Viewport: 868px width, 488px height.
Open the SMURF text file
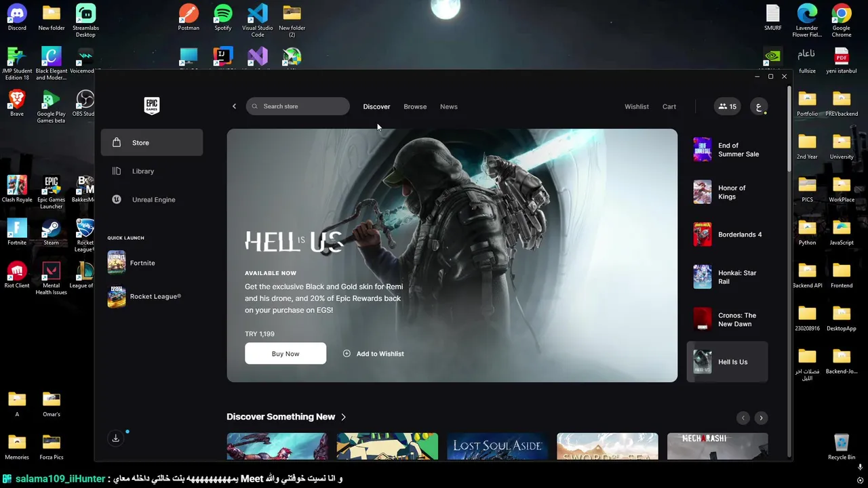773,18
